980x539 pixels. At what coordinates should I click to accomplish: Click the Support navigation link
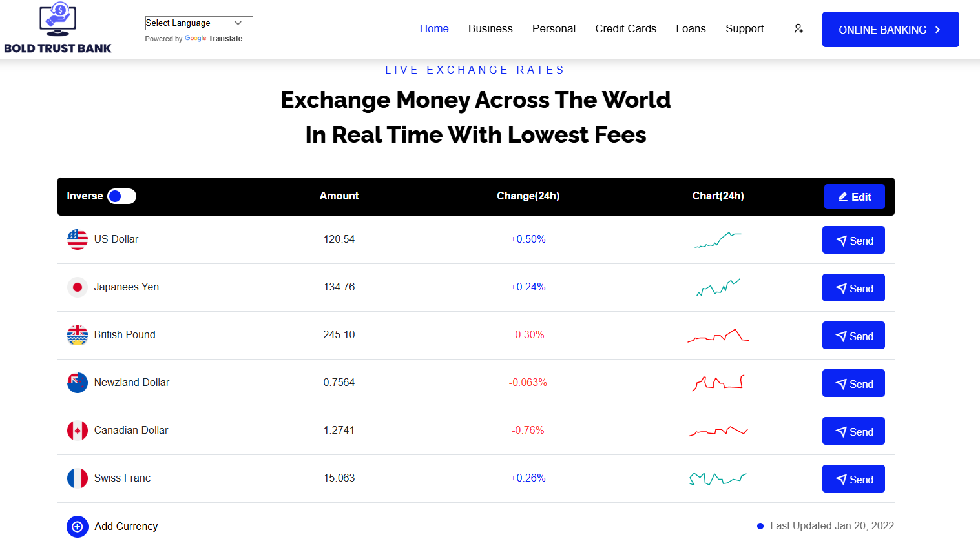[x=744, y=29]
